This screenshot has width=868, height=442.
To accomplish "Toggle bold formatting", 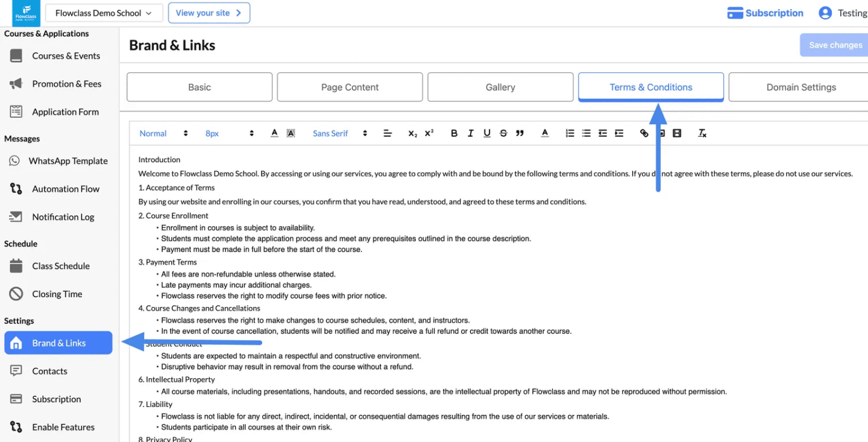I will coord(454,133).
